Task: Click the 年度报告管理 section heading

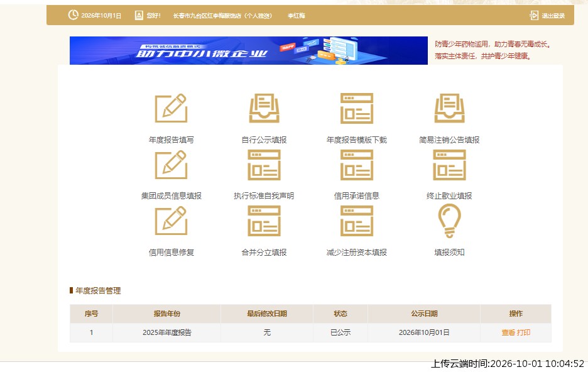Action: pos(98,290)
